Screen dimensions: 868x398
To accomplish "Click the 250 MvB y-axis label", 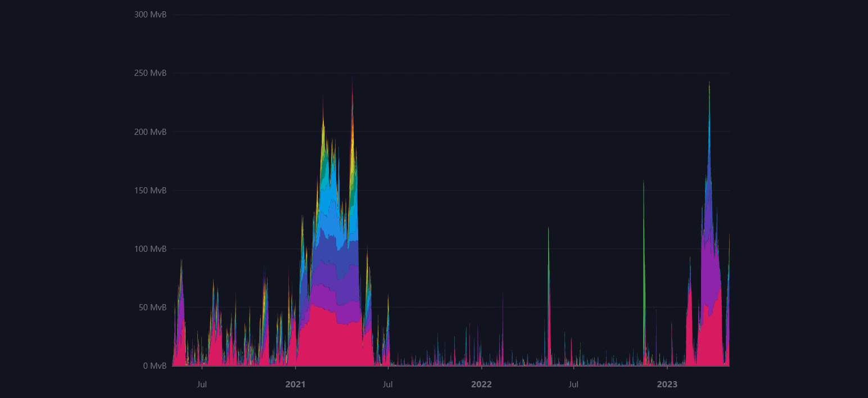I will (x=150, y=73).
